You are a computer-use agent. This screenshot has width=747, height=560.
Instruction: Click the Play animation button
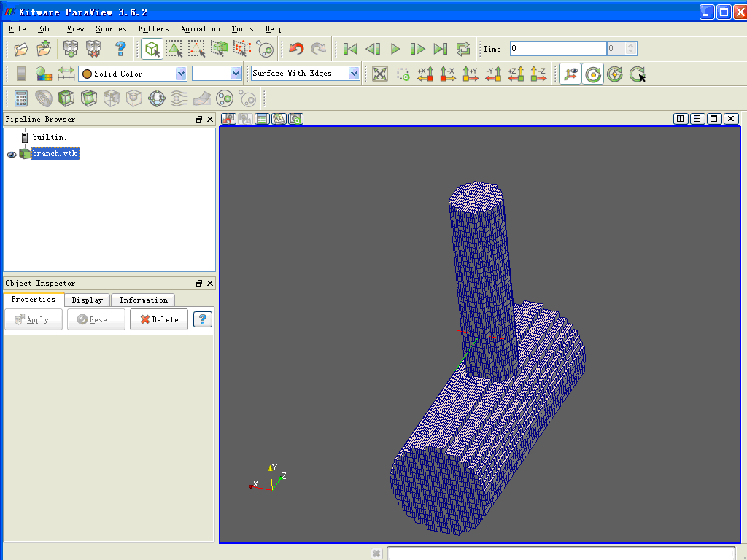click(395, 49)
